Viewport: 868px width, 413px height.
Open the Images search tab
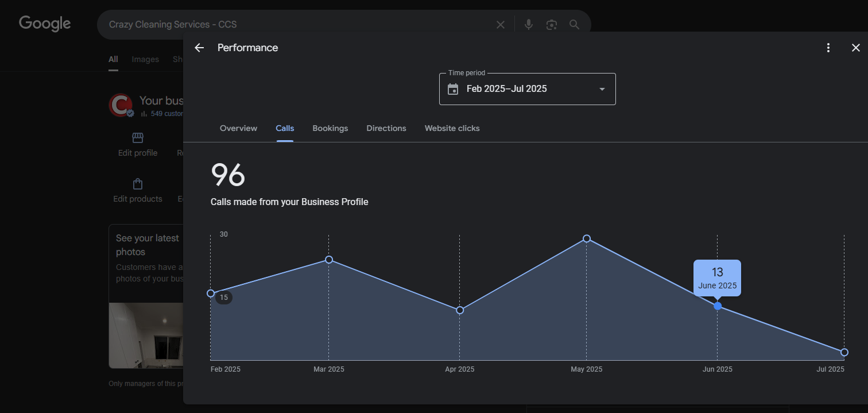145,60
